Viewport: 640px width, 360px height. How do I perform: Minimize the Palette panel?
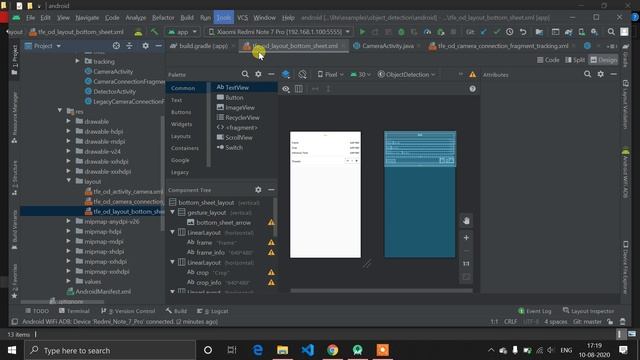pyautogui.click(x=271, y=74)
